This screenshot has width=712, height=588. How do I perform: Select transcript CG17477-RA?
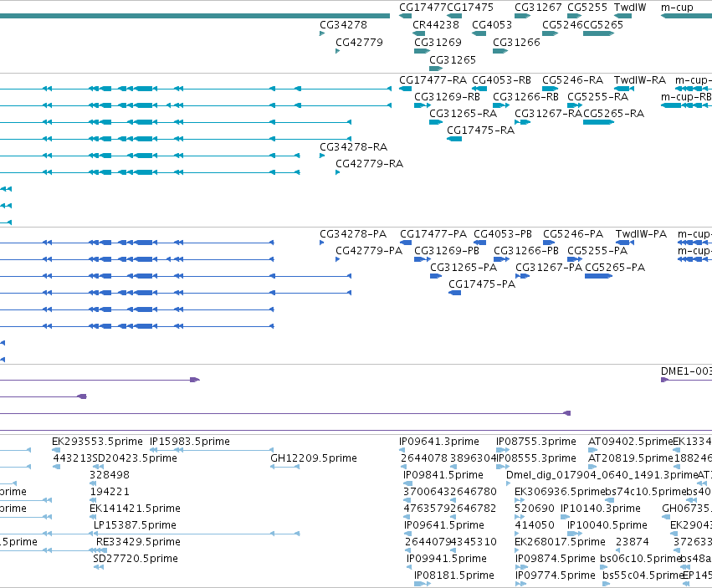point(433,80)
